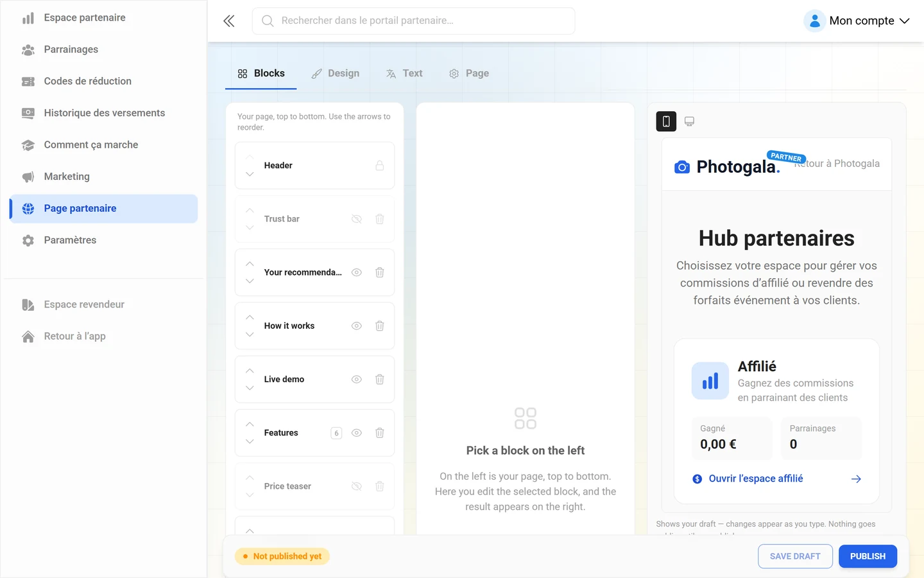This screenshot has width=924, height=578.
Task: Show the hidden Price teaser block
Action: [357, 486]
